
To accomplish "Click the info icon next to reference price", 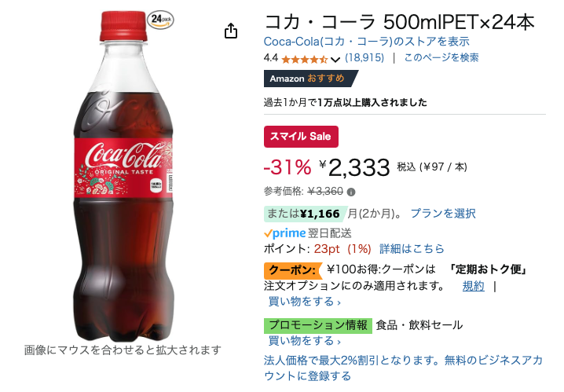I will [x=351, y=192].
